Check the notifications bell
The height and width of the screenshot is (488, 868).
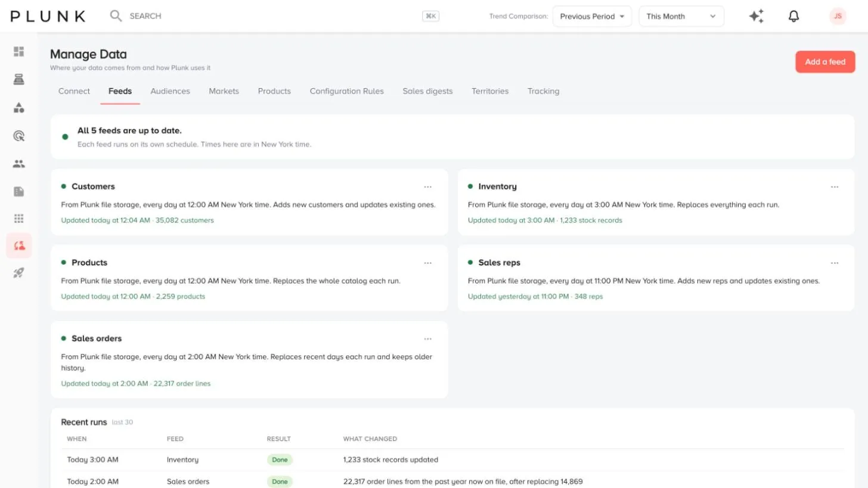(x=793, y=16)
